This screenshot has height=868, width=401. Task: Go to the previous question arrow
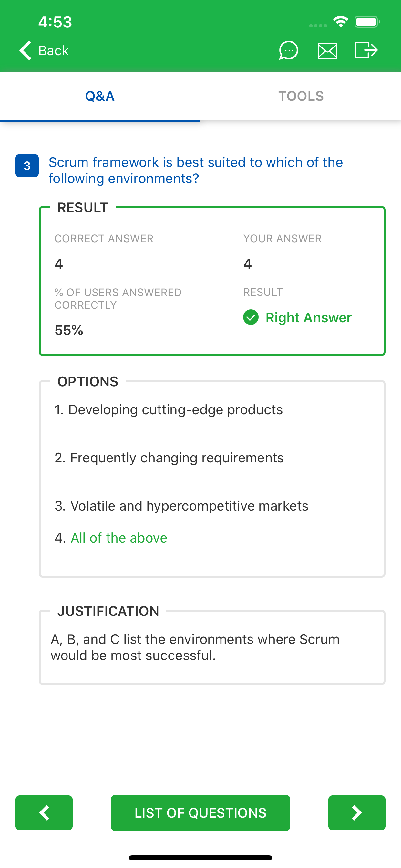[x=44, y=812]
